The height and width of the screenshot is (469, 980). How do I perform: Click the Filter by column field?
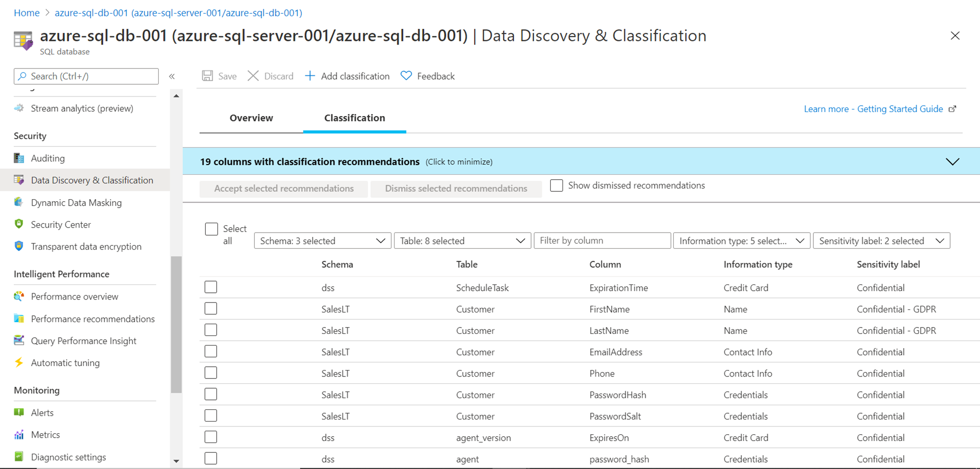click(602, 241)
